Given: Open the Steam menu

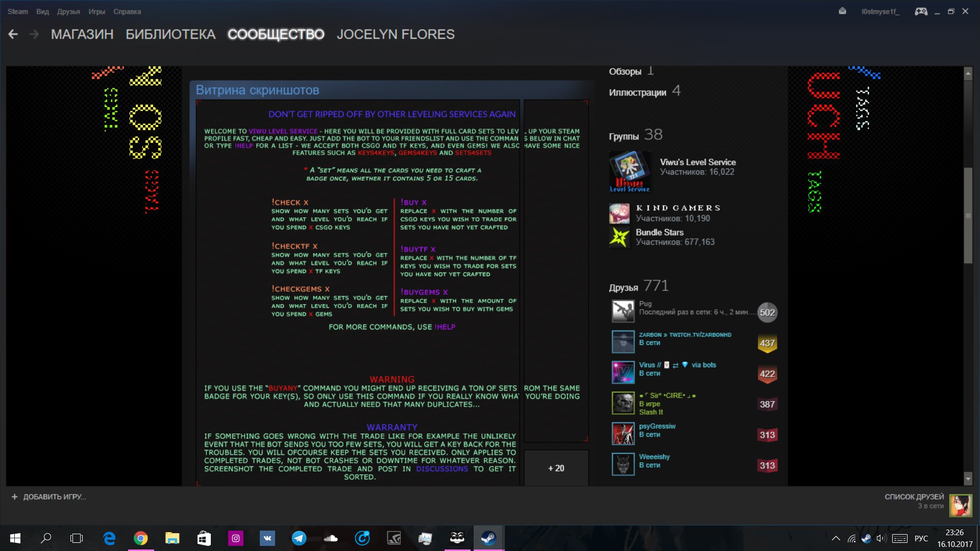Looking at the screenshot, I should click(x=18, y=11).
